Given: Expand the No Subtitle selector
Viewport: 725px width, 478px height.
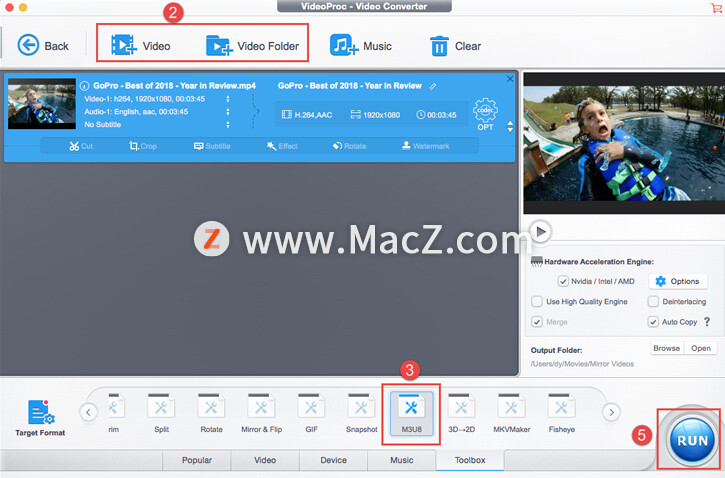Looking at the screenshot, I should tap(227, 125).
